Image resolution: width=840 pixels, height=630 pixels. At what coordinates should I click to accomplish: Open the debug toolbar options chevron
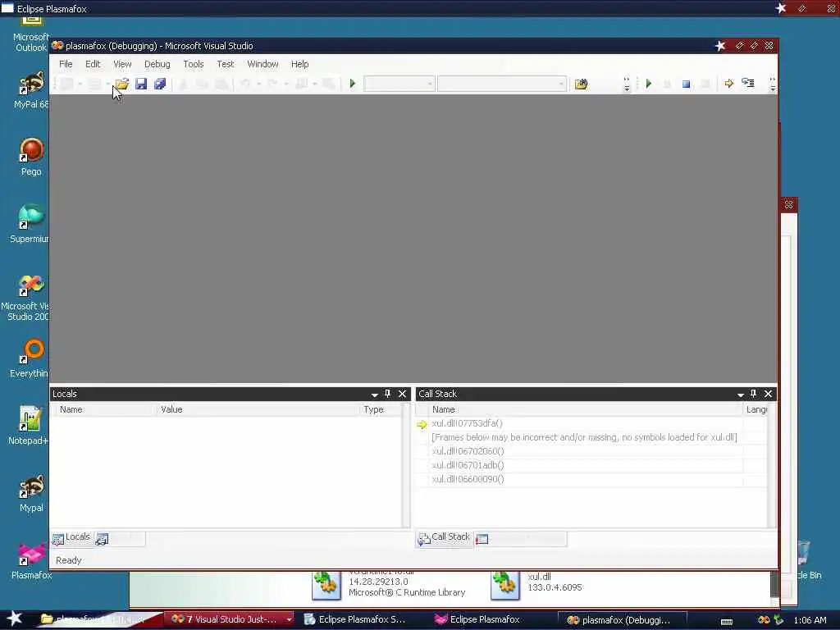(773, 84)
